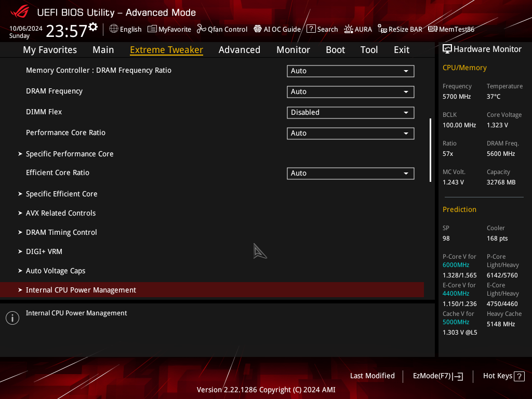Open AI OC Guide icon
The width and height of the screenshot is (532, 399).
click(x=258, y=29)
